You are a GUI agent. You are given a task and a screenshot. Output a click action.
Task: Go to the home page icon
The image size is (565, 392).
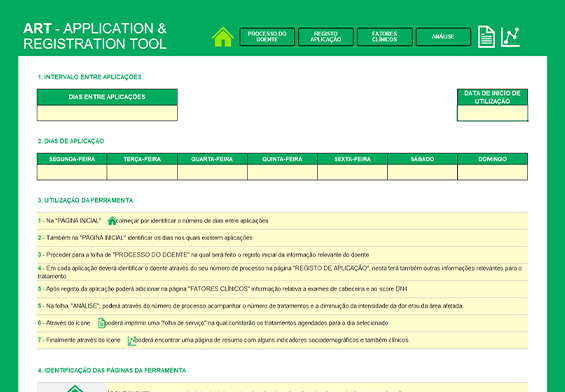click(x=223, y=37)
